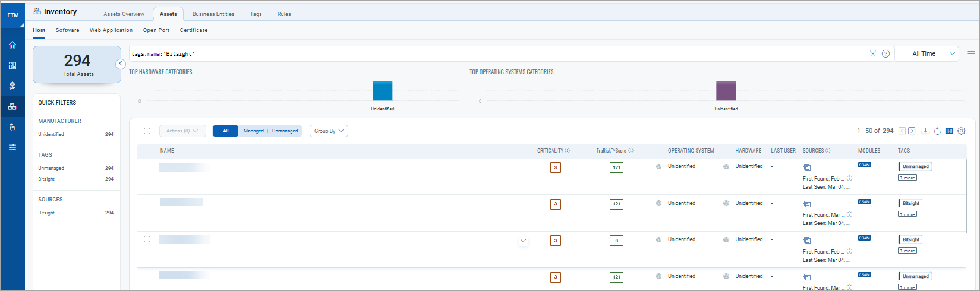Image resolution: width=980 pixels, height=291 pixels.
Task: Open table column settings gear
Action: pyautogui.click(x=962, y=131)
